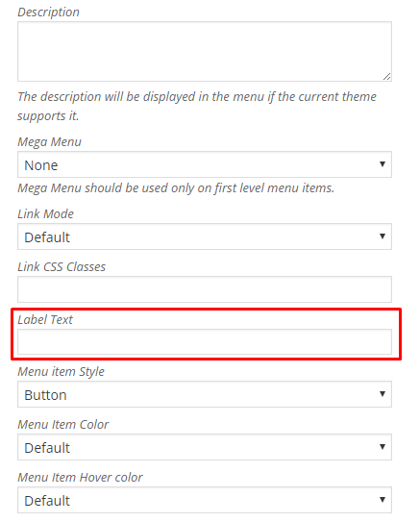The width and height of the screenshot is (420, 522).
Task: Open the Menu item Style dropdown
Action: (x=205, y=394)
